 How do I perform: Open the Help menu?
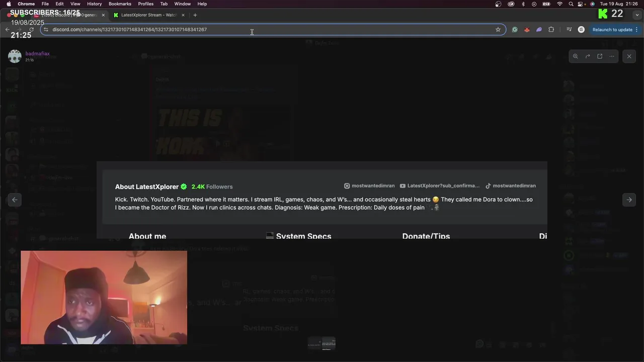tap(202, 4)
